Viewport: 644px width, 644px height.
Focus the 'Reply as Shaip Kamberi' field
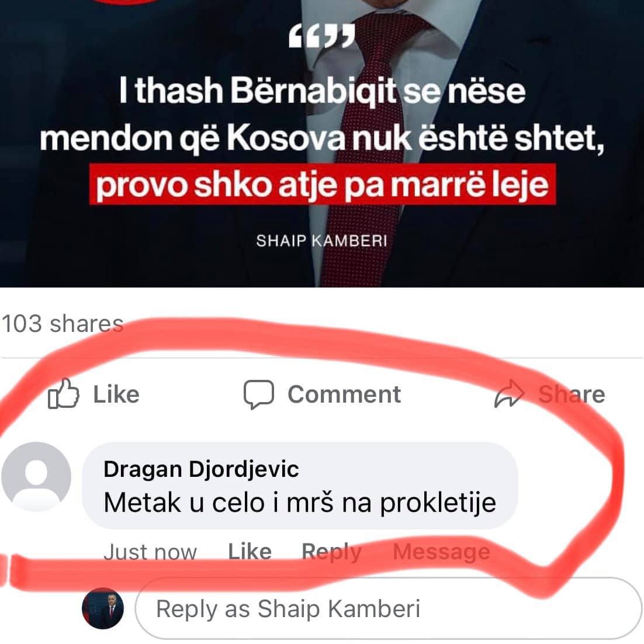pyautogui.click(x=389, y=608)
